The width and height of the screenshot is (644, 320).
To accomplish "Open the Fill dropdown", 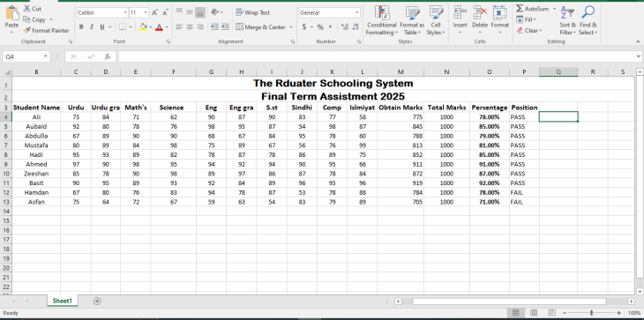I will (526, 19).
